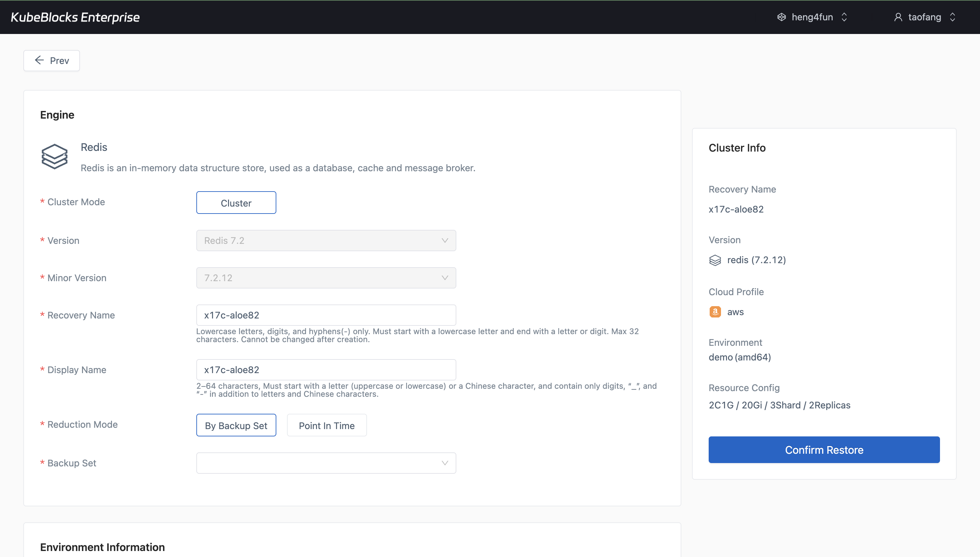The image size is (980, 557).
Task: Open the Version dropdown showing Redis 7.2
Action: point(326,240)
